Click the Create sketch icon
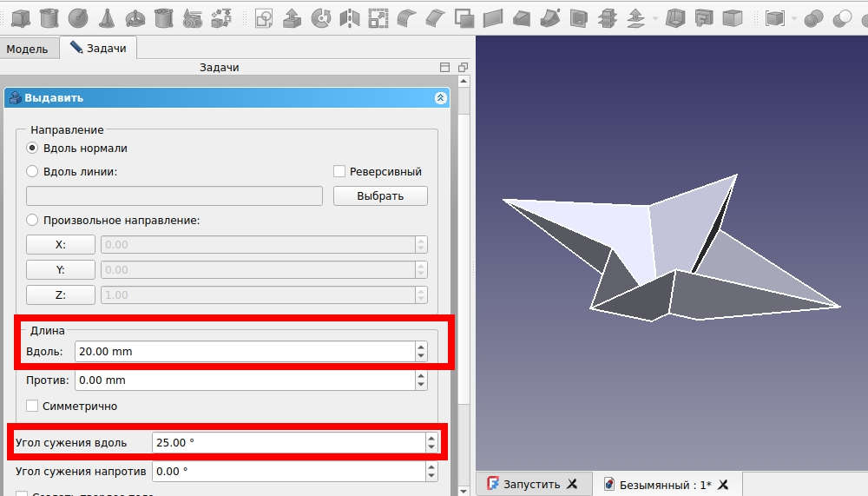868x496 pixels. [264, 18]
